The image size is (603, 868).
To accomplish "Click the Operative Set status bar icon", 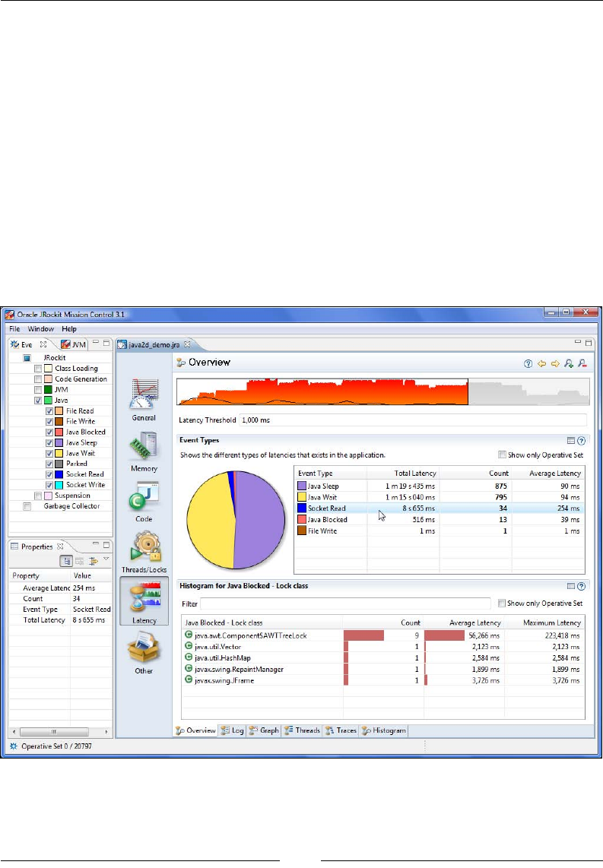I will tap(14, 746).
